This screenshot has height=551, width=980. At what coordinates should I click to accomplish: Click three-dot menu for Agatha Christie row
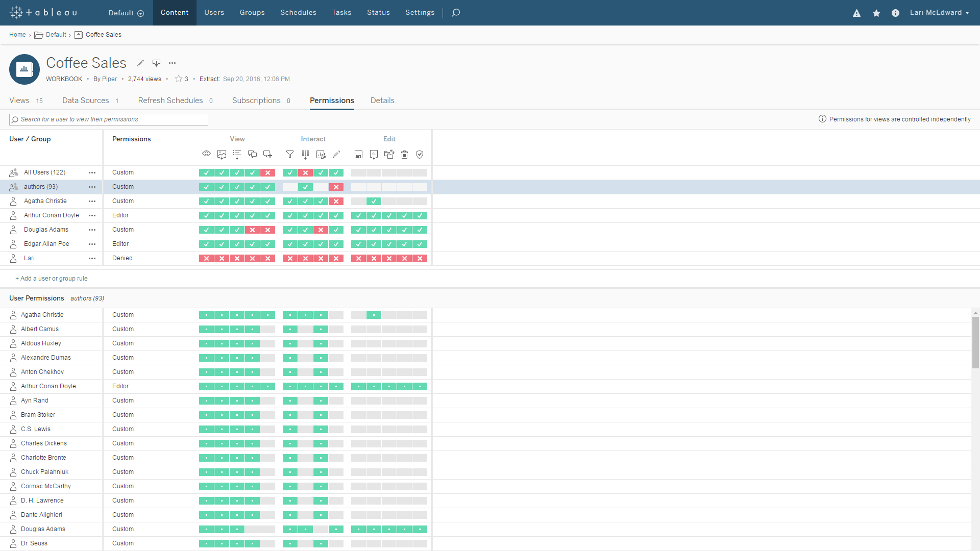coord(92,201)
